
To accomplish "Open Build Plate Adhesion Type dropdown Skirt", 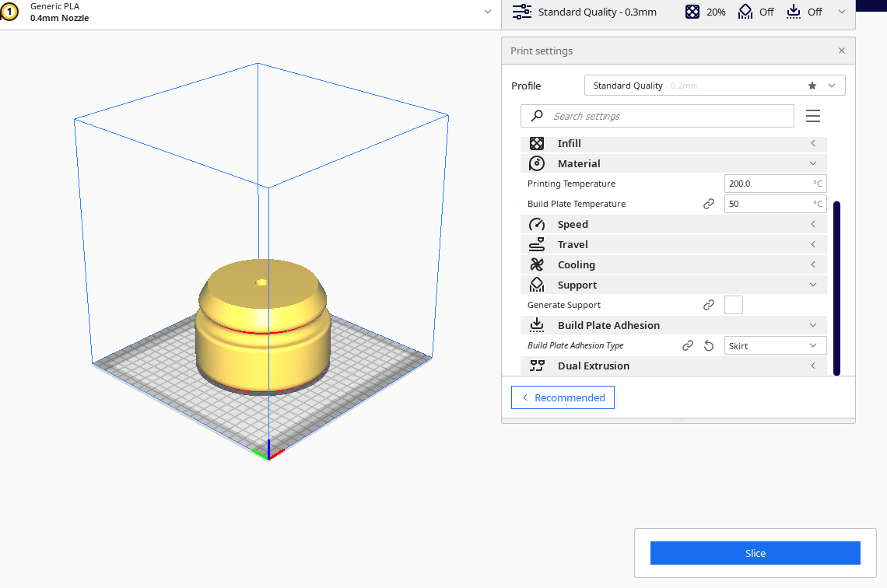I will 775,345.
